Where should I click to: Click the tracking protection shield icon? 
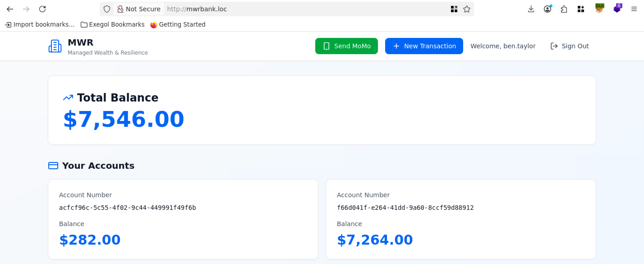pyautogui.click(x=107, y=9)
